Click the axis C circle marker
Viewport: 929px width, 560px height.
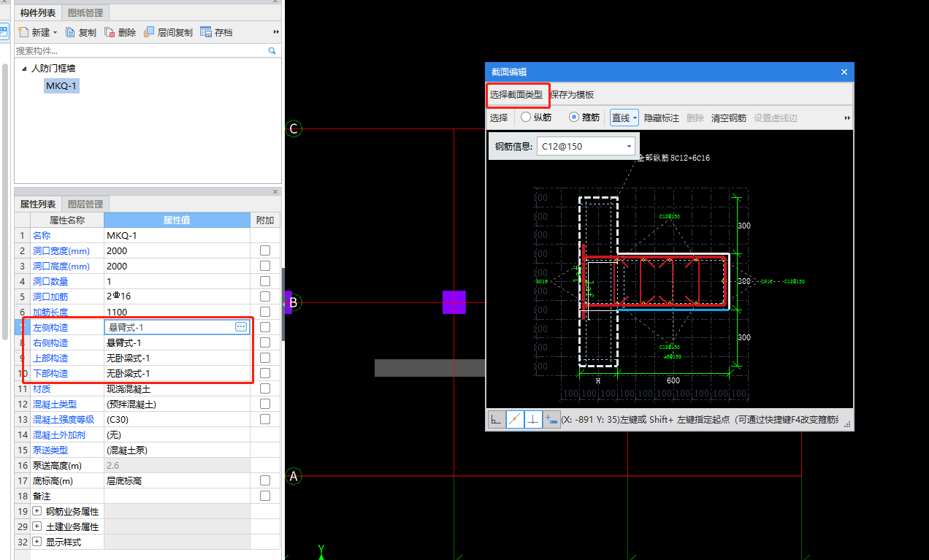tap(294, 129)
